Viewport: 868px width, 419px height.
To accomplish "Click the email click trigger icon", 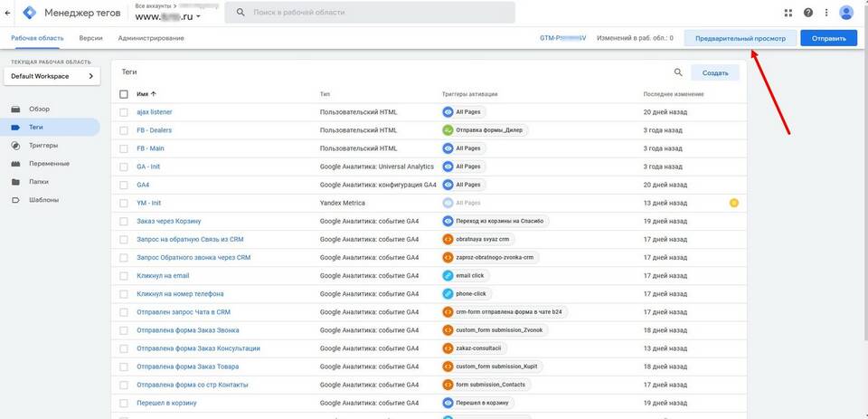I will 448,275.
